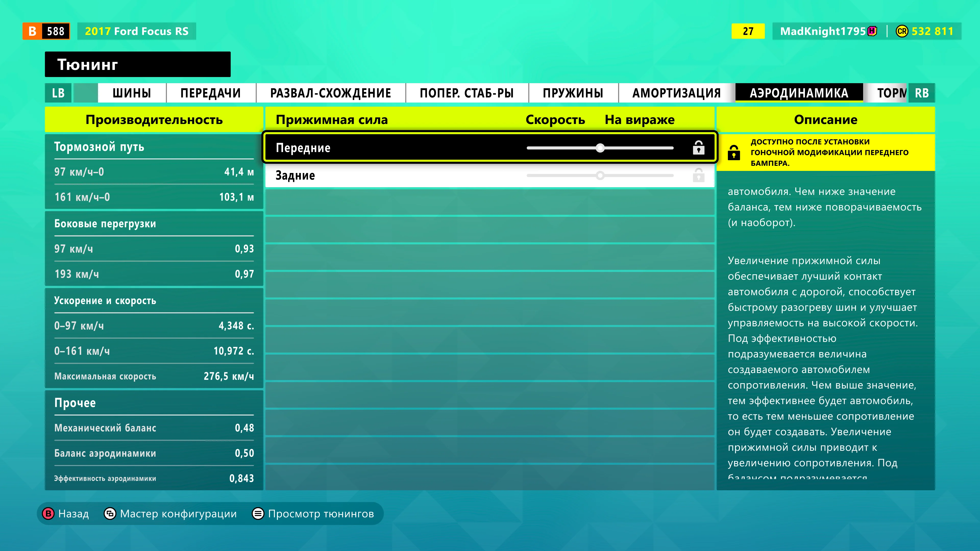Screen dimensions: 980x551
Task: Open the АМОРТИЗАЦИЯ tab
Action: click(676, 93)
